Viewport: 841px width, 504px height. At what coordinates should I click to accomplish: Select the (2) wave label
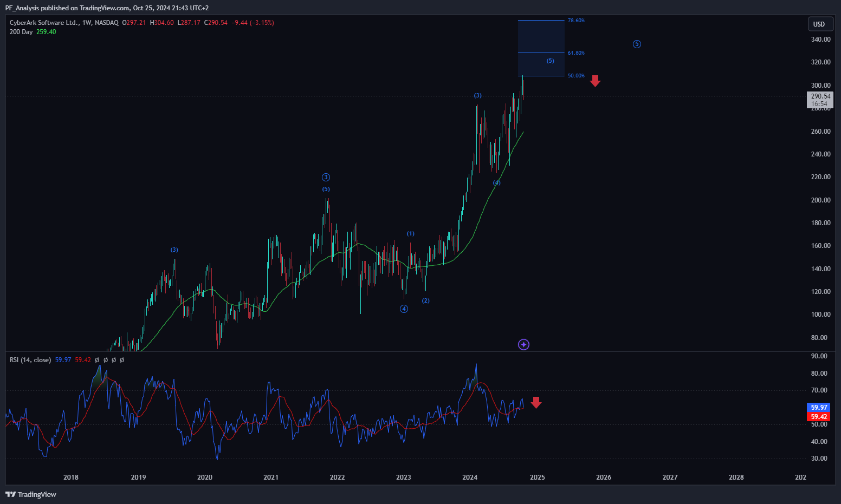tap(426, 300)
